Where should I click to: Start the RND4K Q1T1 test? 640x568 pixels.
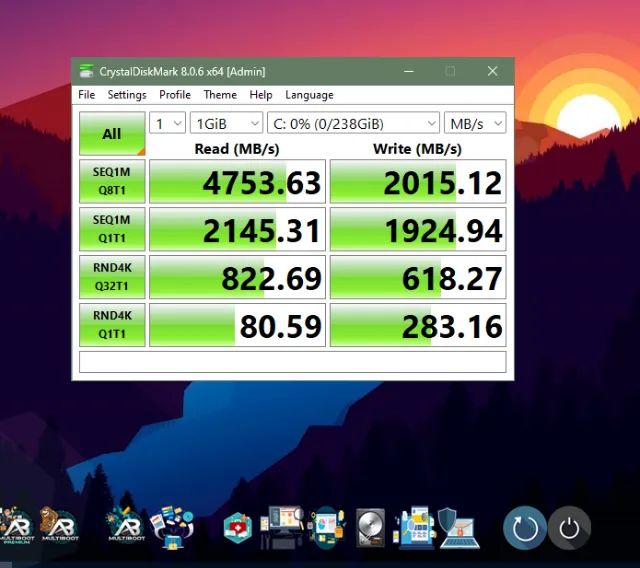112,325
